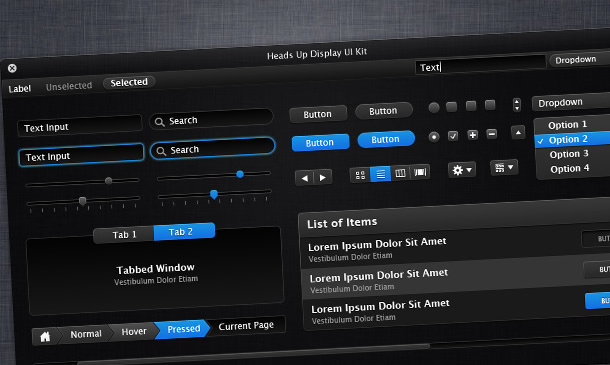610x365 pixels.
Task: Click blue button in third list row
Action: [598, 300]
